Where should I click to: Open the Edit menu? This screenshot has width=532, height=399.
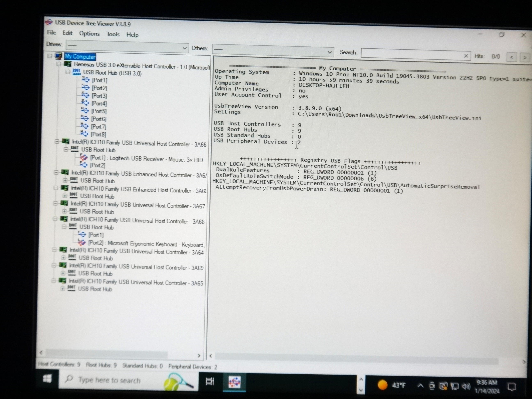click(x=67, y=33)
